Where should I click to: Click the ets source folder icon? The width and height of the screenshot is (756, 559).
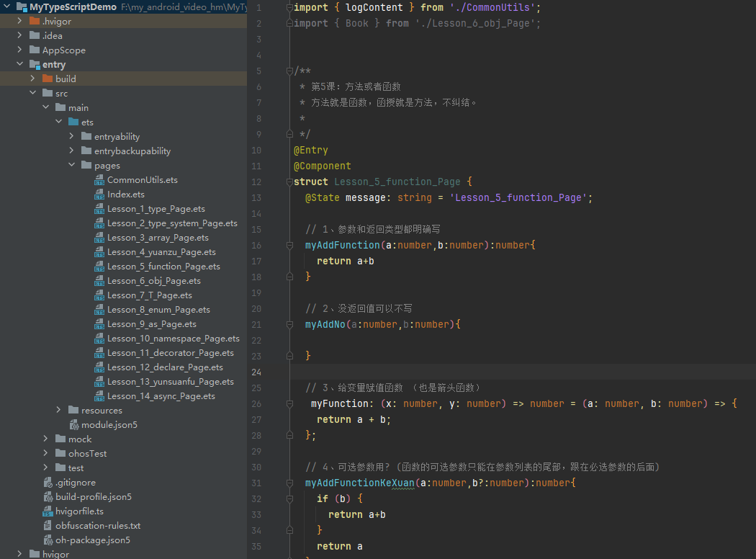73,122
